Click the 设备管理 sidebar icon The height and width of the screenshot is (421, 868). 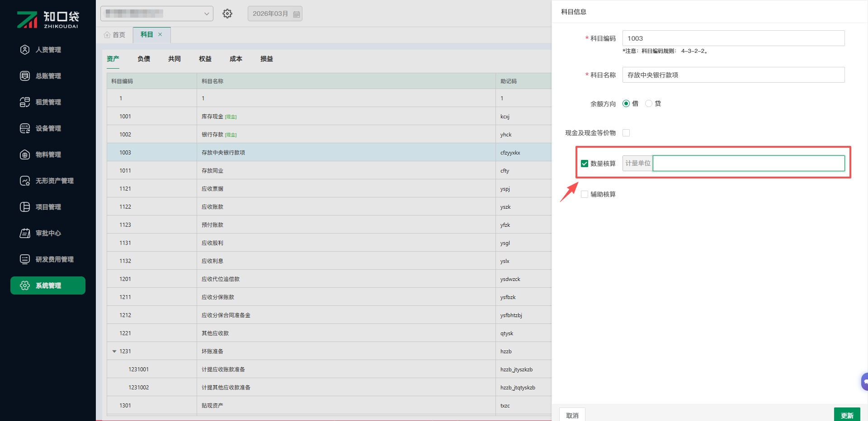coord(25,128)
